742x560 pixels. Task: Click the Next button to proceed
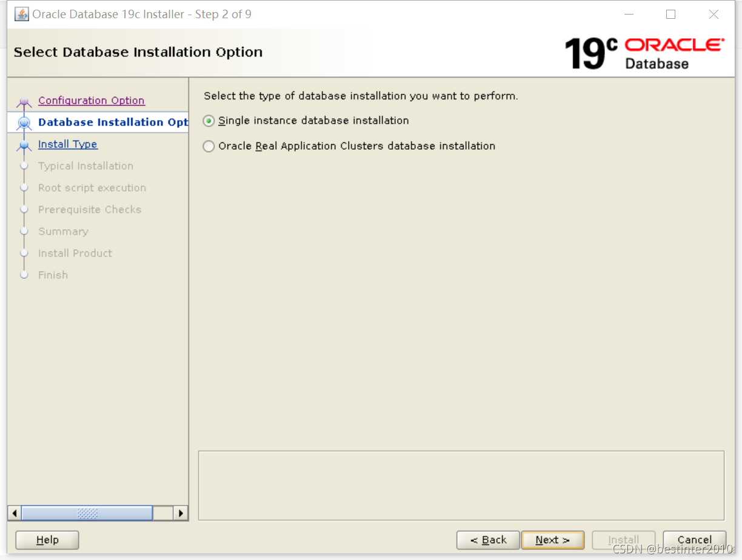point(552,539)
